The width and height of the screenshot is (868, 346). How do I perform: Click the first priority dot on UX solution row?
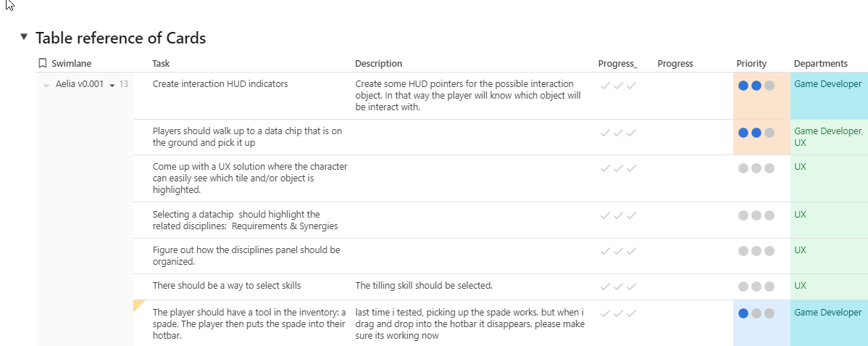pyautogui.click(x=743, y=168)
